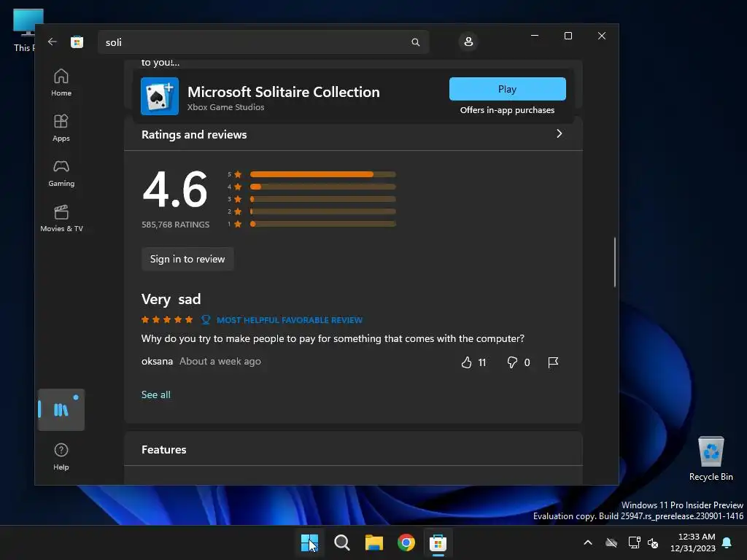Viewport: 747px width, 560px height.
Task: Click the 1 star rating bar
Action: click(322, 224)
